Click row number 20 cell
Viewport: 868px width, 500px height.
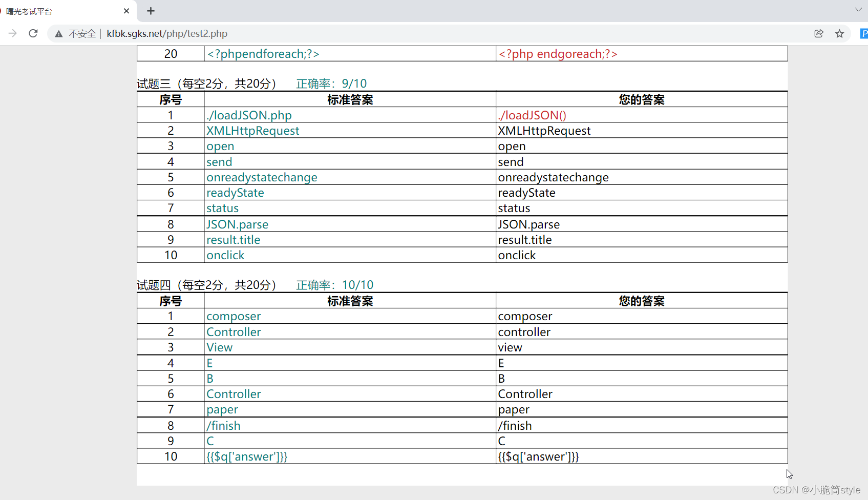coord(171,54)
